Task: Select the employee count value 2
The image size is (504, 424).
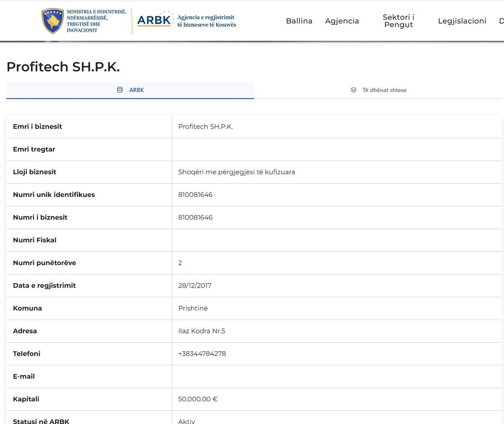Action: (180, 263)
